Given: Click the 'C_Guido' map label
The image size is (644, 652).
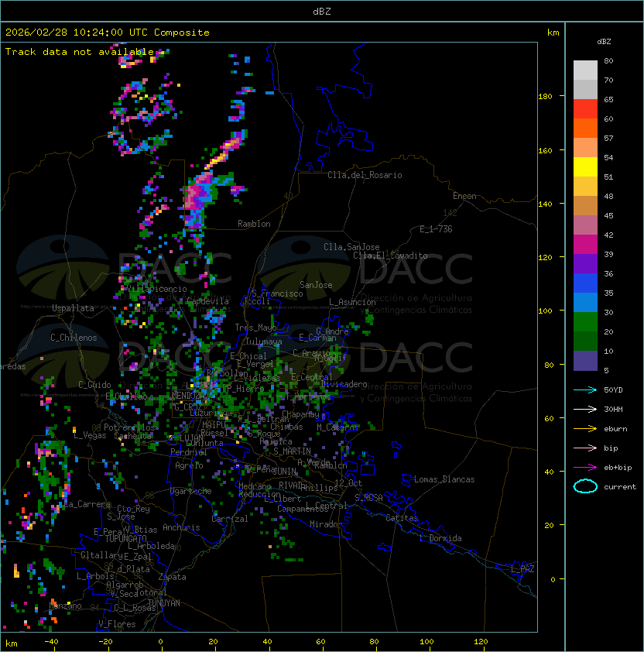Looking at the screenshot, I should pyautogui.click(x=94, y=385).
